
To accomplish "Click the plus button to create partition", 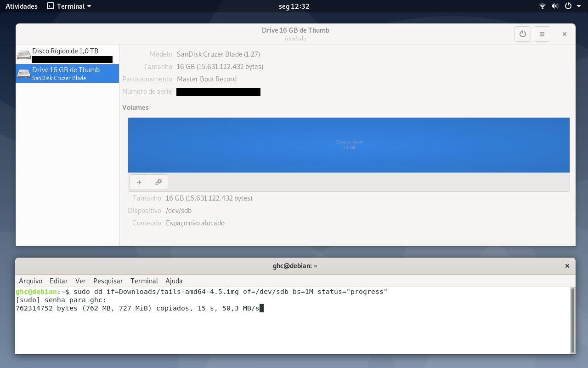I will [139, 182].
